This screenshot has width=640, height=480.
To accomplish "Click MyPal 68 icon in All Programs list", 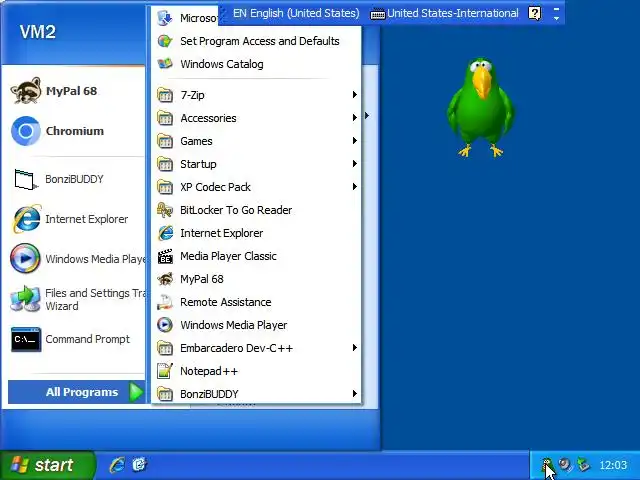I will [x=165, y=279].
